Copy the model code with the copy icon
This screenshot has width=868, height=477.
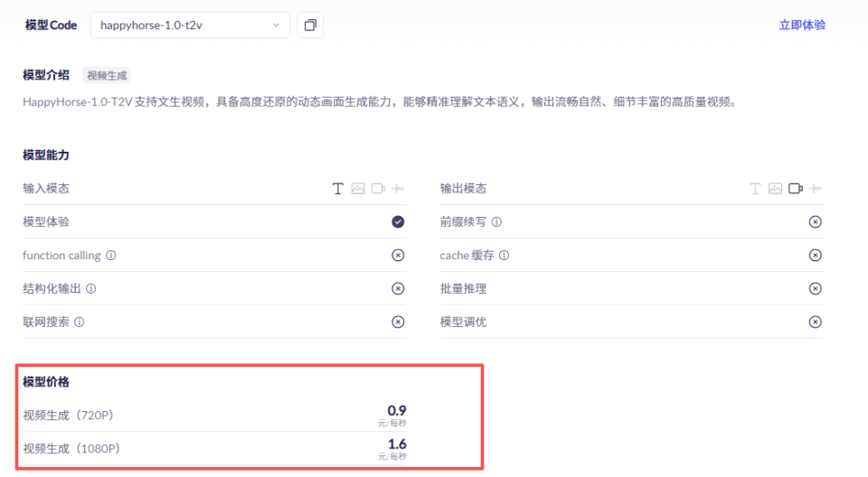click(310, 25)
